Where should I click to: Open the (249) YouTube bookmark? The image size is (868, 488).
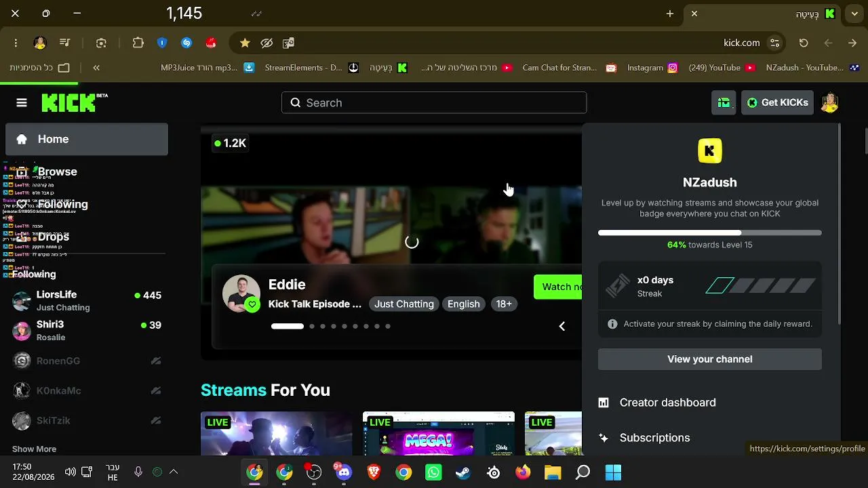722,68
